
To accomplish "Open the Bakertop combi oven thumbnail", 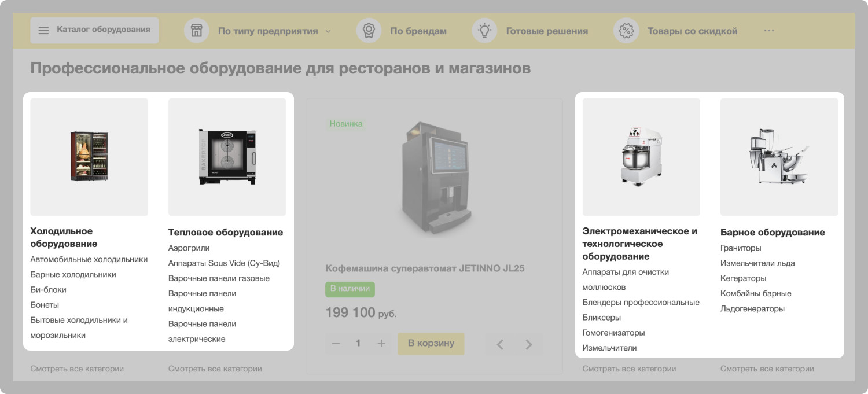I will 227,157.
